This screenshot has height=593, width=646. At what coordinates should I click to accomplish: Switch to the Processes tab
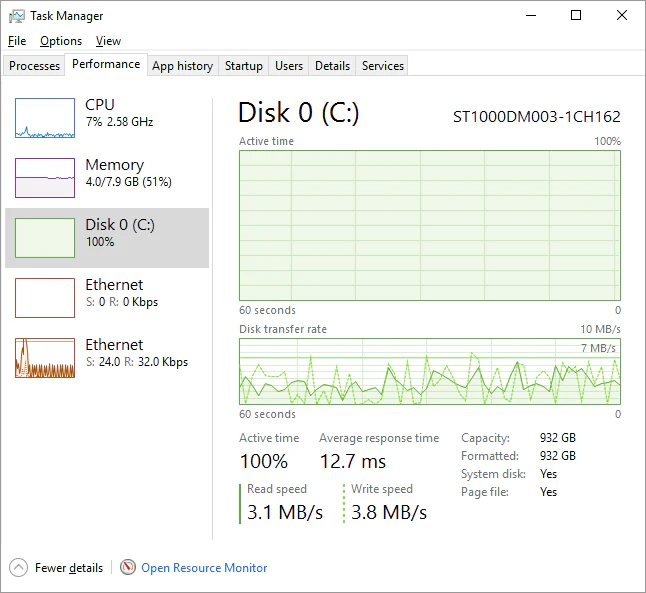(35, 66)
